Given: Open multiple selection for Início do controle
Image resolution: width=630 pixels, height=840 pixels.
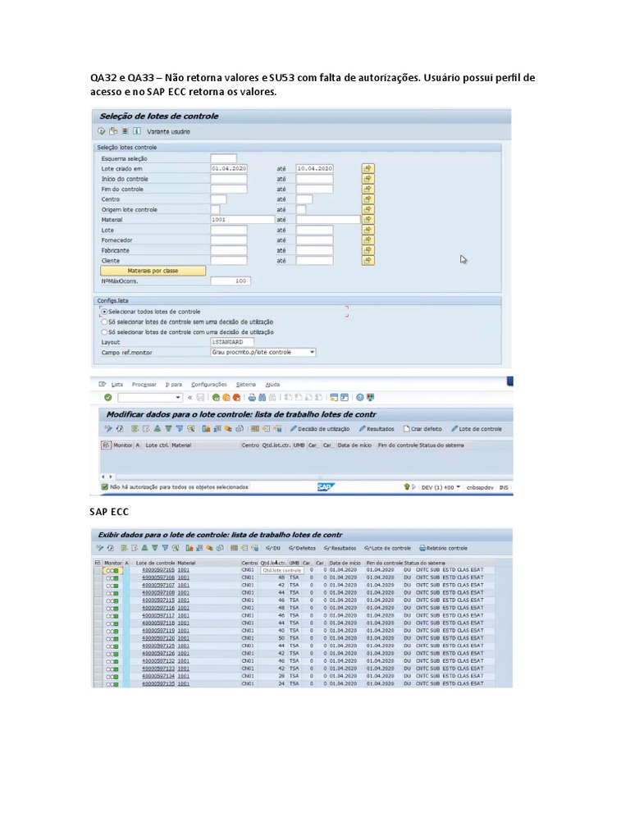Looking at the screenshot, I should pyautogui.click(x=368, y=179).
